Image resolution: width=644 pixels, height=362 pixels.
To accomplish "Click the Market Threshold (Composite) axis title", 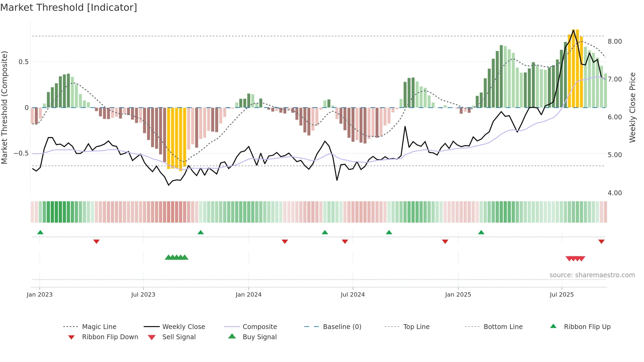I will (4, 108).
